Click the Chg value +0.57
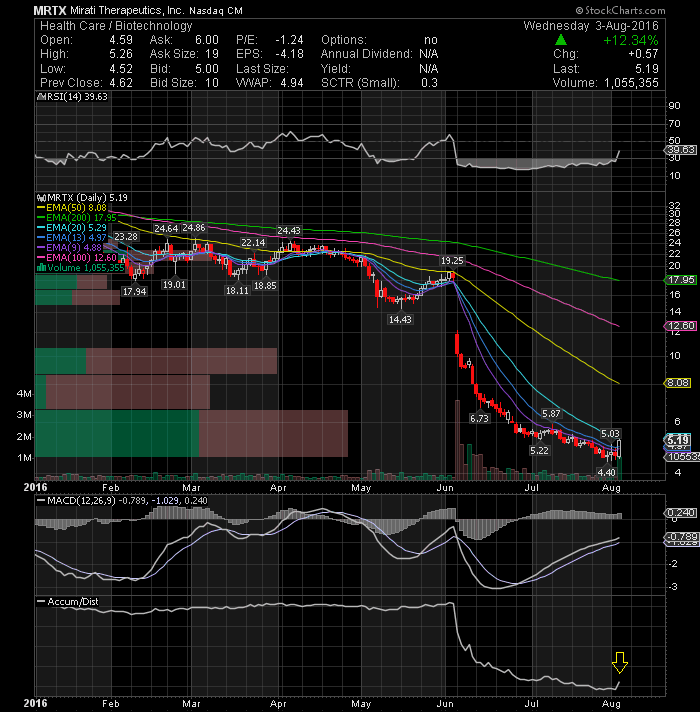The image size is (700, 712). click(643, 54)
